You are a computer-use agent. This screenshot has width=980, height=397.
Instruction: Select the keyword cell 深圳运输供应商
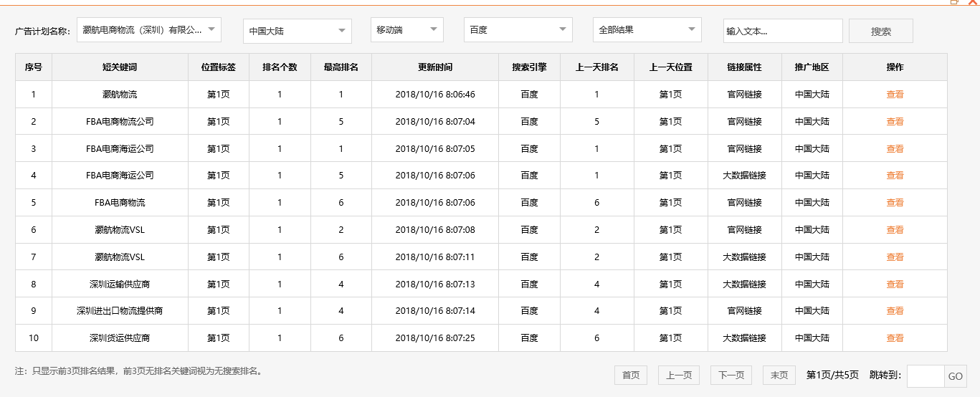click(120, 284)
